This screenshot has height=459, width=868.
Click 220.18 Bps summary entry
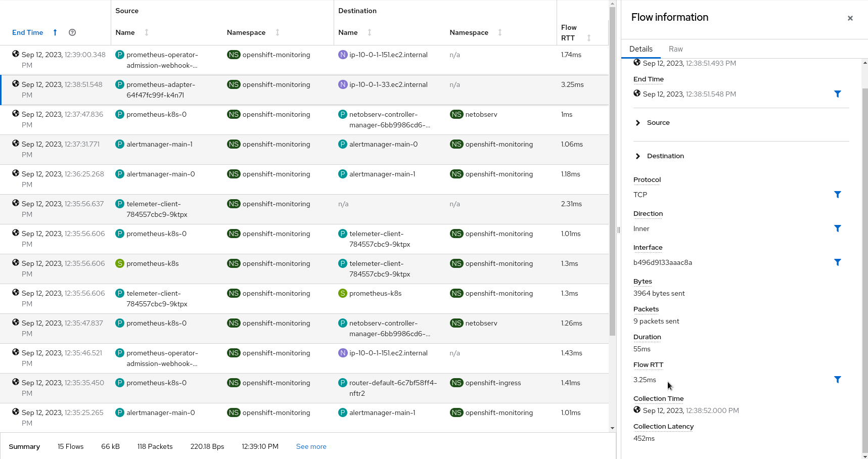pyautogui.click(x=207, y=446)
